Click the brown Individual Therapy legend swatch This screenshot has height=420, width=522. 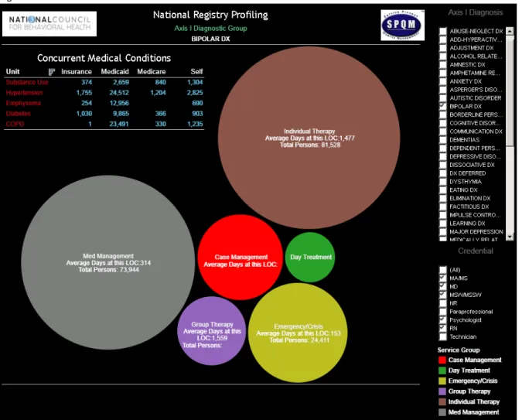coord(442,401)
